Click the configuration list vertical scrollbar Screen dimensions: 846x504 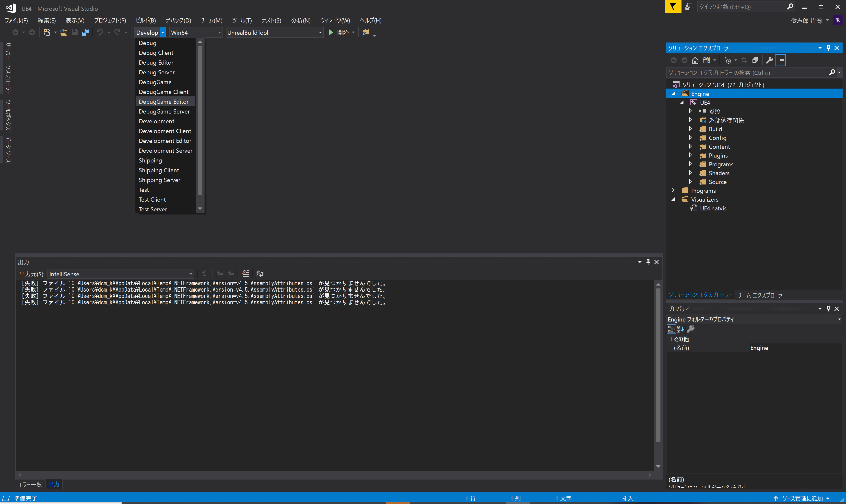click(x=200, y=121)
